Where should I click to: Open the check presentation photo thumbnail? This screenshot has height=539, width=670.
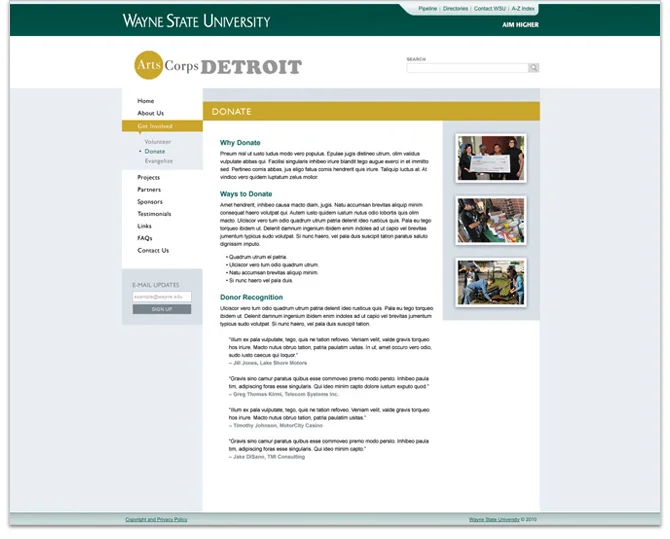click(491, 158)
